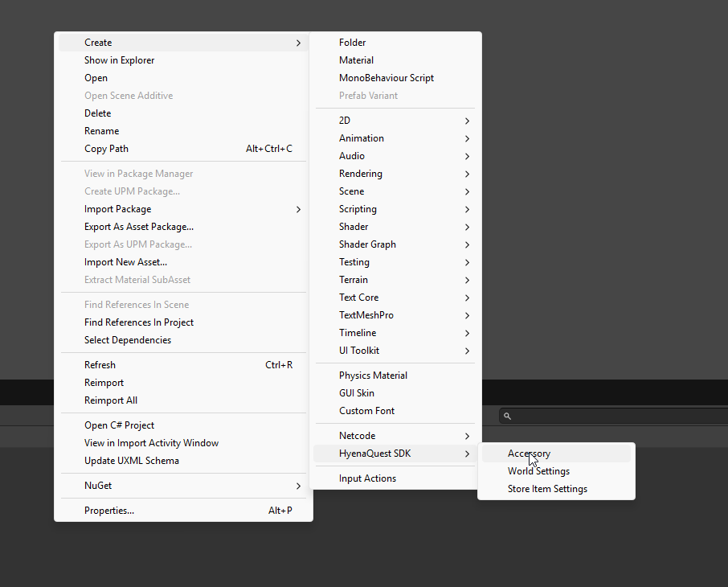Expand the UI Toolkit submenu
Image resolution: width=728 pixels, height=587 pixels.
tap(395, 350)
